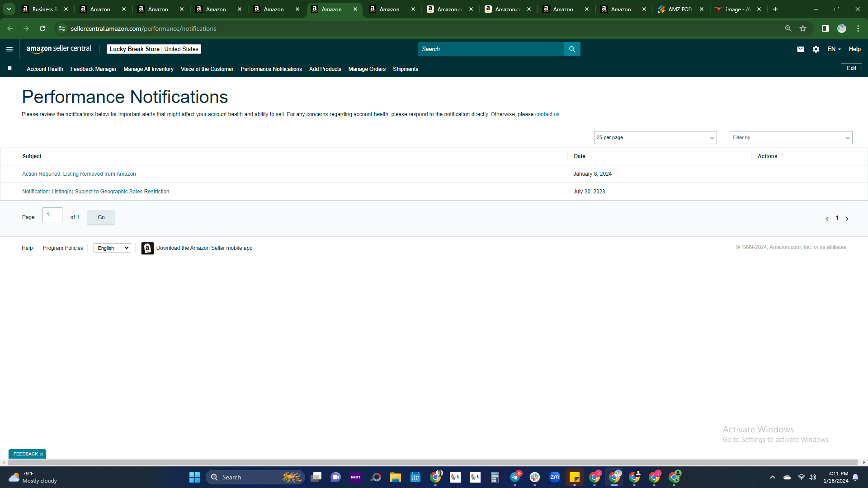The height and width of the screenshot is (488, 868).
Task: Expand the Filter by dropdown
Action: (x=791, y=138)
